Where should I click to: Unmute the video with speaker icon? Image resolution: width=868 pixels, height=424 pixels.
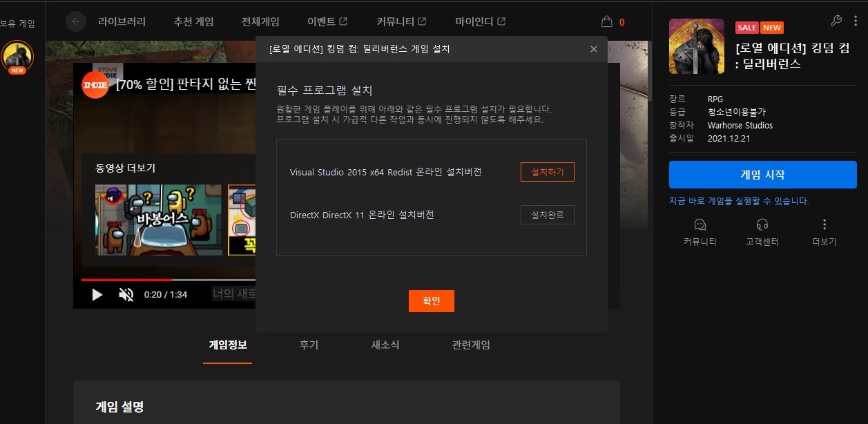tap(126, 295)
